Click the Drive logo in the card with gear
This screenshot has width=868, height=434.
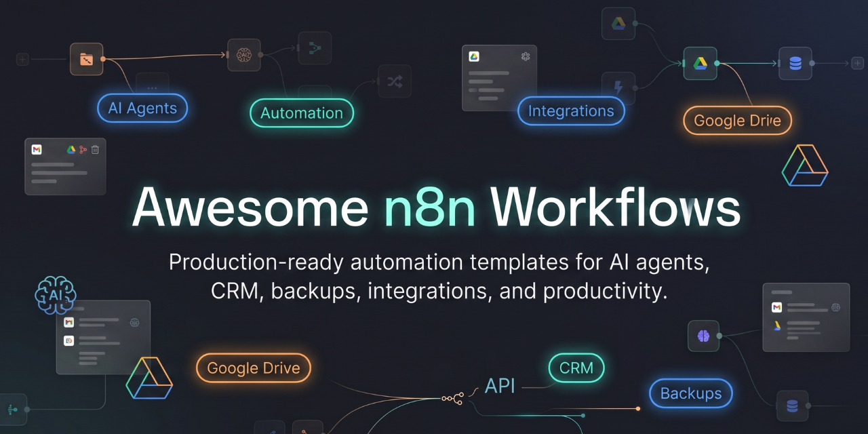474,57
